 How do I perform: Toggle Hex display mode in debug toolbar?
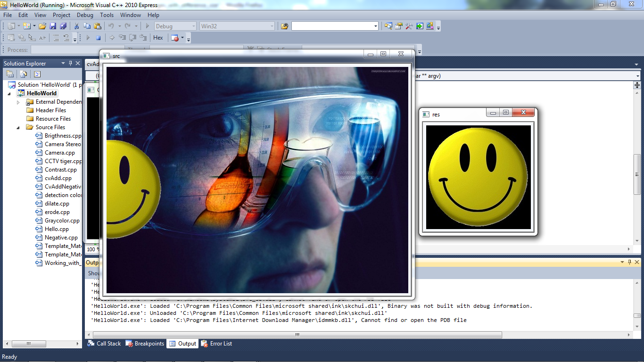(x=158, y=37)
